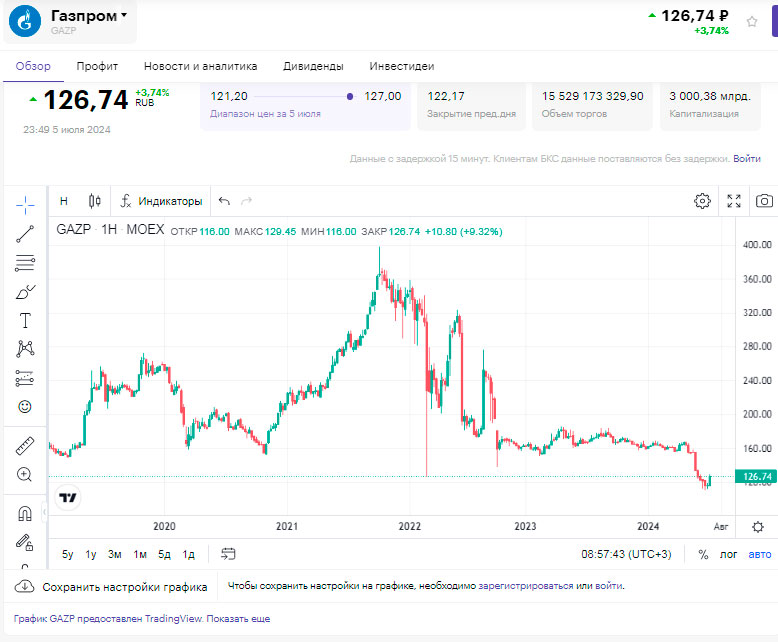The width and height of the screenshot is (778, 642).
Task: Open chart settings gear icon
Action: (702, 201)
